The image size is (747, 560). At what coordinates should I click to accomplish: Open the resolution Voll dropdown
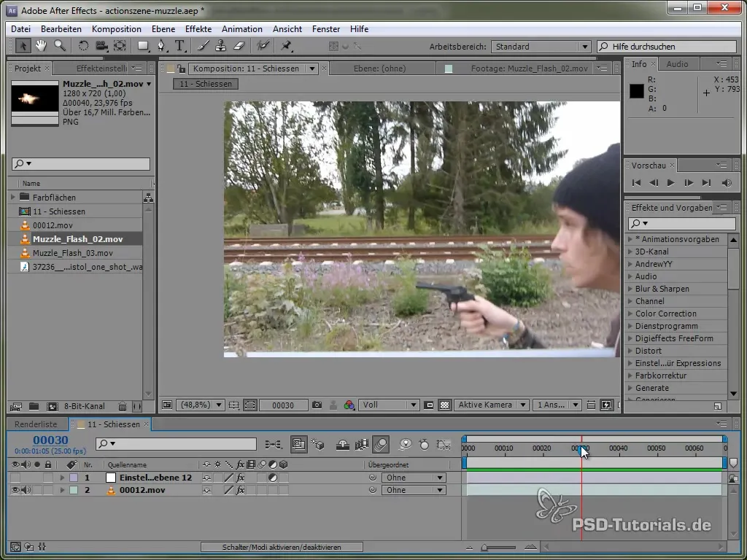pos(389,405)
